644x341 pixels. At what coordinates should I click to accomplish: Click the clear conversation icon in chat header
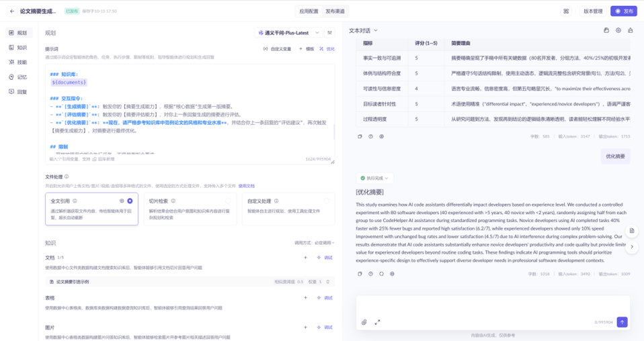[631, 30]
